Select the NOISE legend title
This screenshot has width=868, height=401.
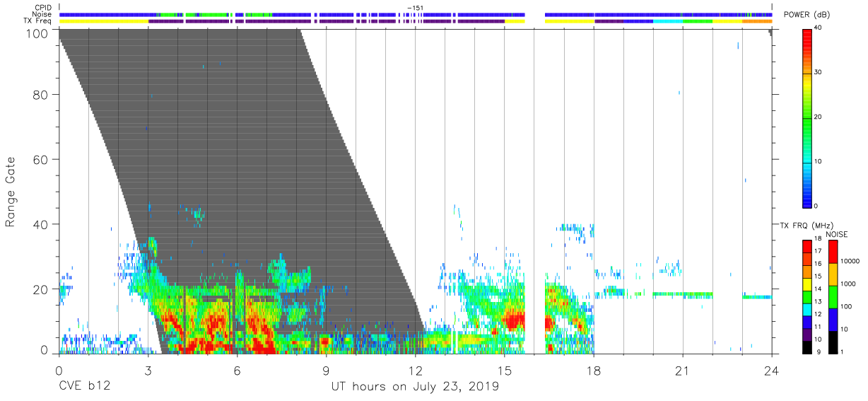pos(838,234)
